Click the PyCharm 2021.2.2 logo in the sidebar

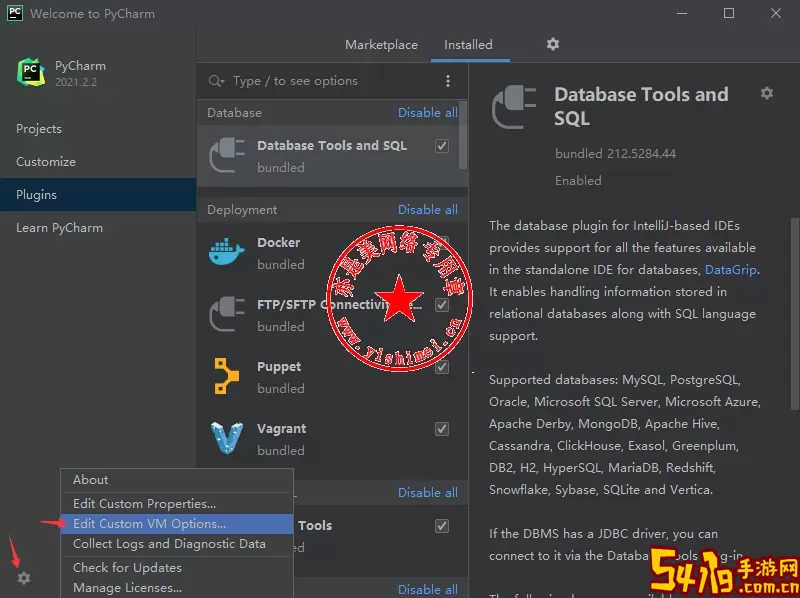(x=31, y=72)
